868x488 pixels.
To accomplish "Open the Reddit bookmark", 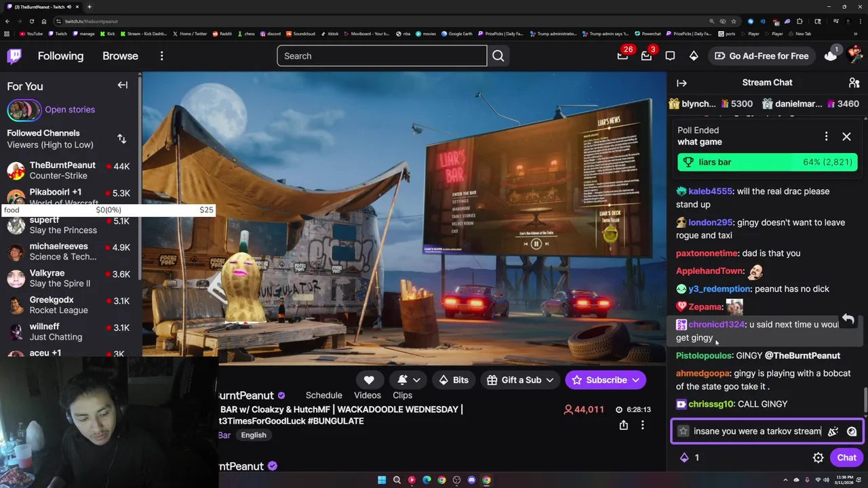I will (222, 34).
